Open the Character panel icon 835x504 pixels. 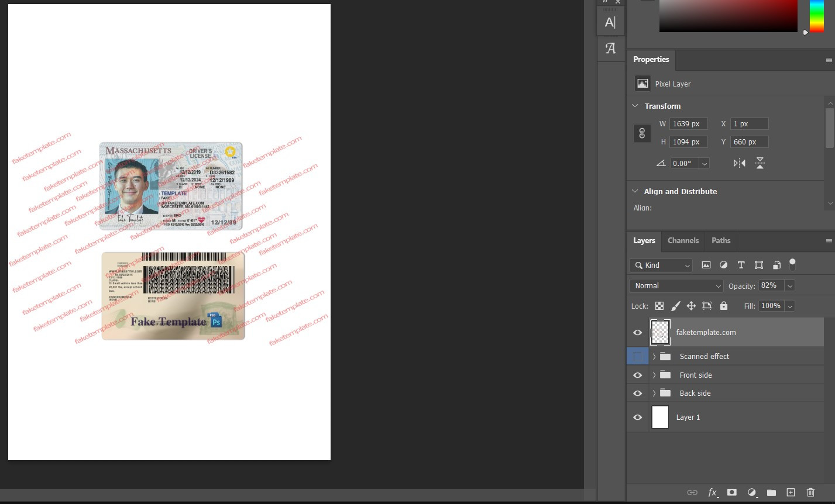click(610, 23)
